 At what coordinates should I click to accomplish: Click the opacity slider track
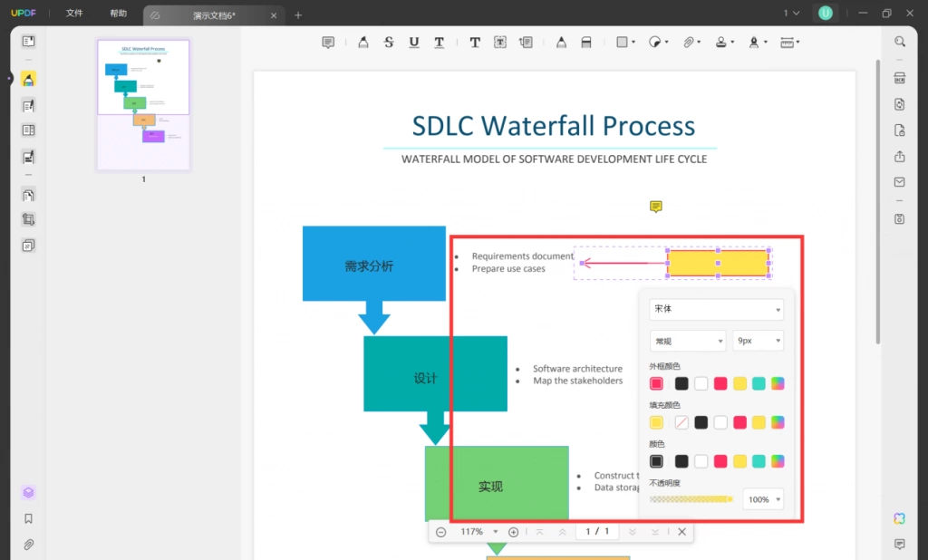691,499
